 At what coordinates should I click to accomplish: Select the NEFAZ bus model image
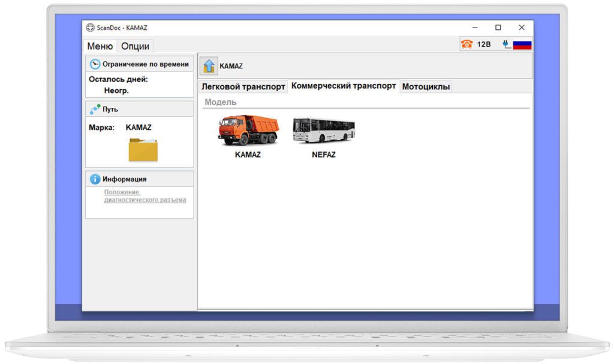(x=323, y=130)
